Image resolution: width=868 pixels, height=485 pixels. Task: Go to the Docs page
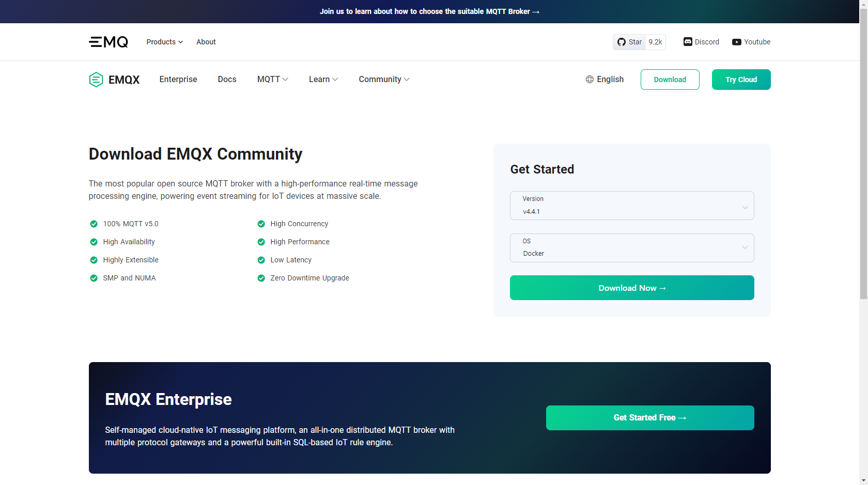227,79
